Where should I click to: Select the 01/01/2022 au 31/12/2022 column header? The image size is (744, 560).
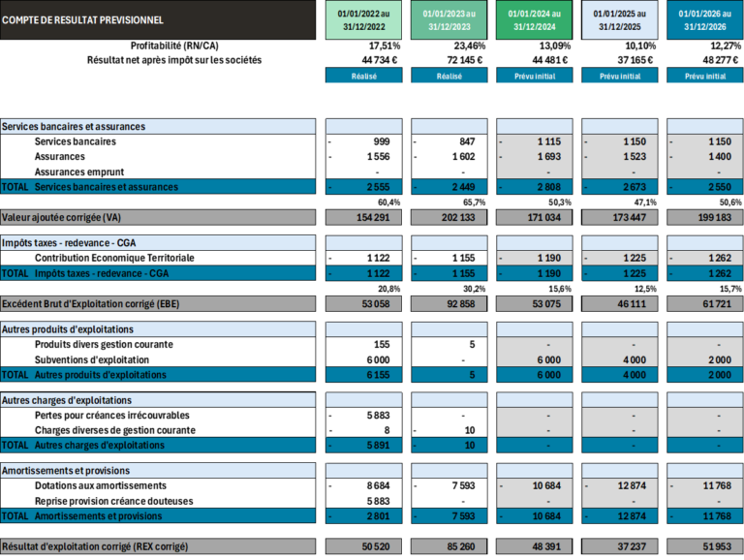[x=363, y=20]
